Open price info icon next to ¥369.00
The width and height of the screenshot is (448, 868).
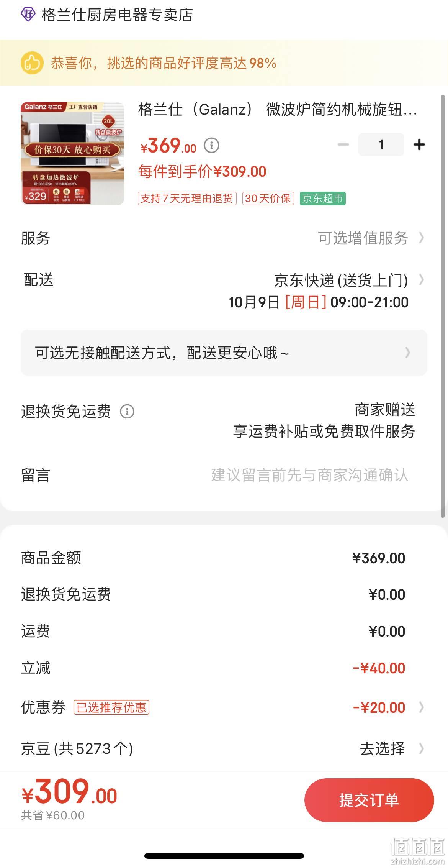[211, 145]
